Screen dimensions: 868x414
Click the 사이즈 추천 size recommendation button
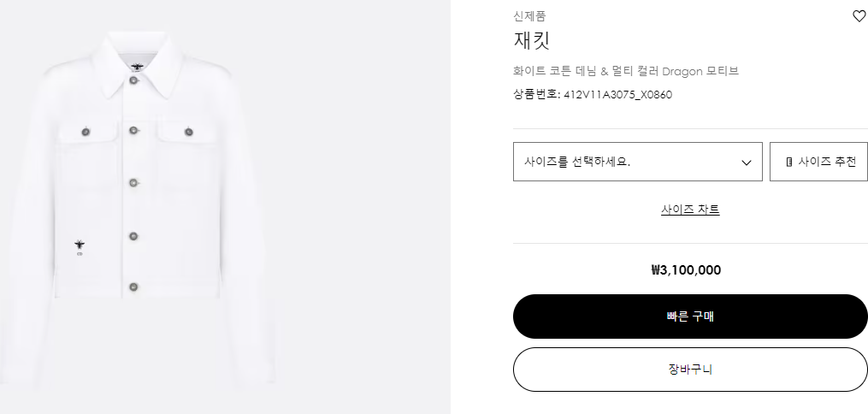818,162
